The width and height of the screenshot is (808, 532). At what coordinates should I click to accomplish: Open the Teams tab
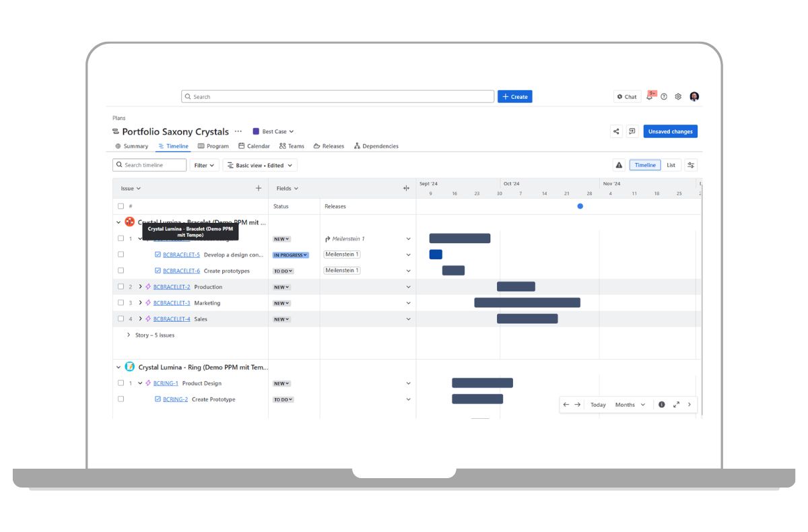pyautogui.click(x=292, y=146)
